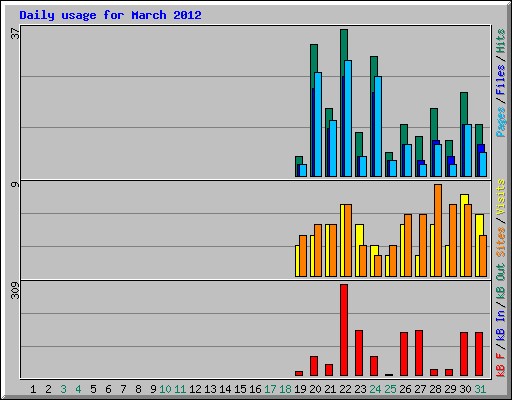The width and height of the screenshot is (512, 400).
Task: Click the red kB bar for day 23
Action: [359, 353]
